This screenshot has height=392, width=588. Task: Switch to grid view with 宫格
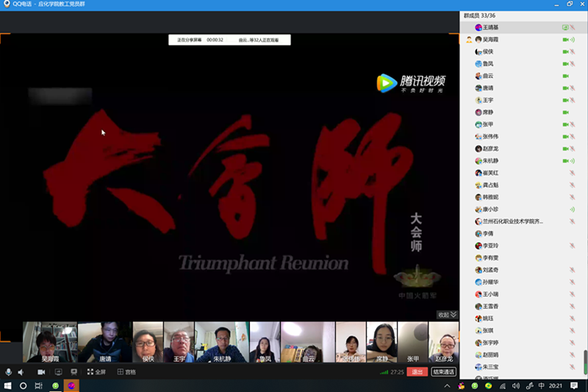(126, 372)
